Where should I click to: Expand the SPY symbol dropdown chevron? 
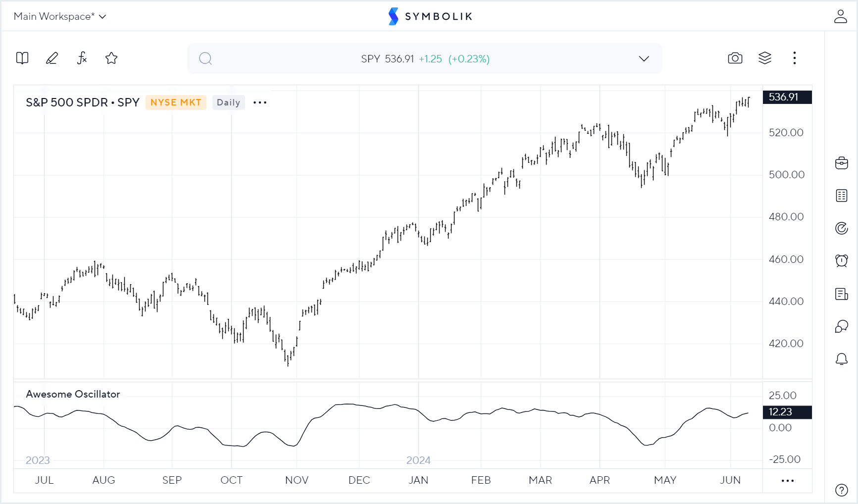[644, 59]
